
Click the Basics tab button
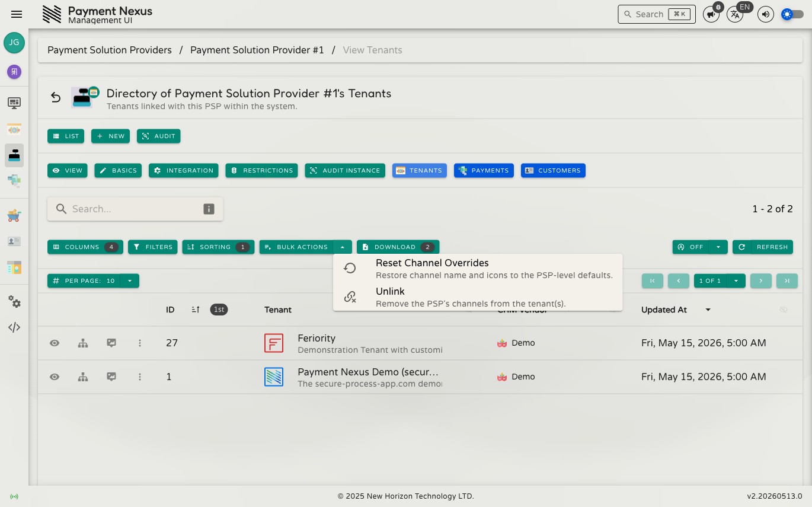point(118,170)
